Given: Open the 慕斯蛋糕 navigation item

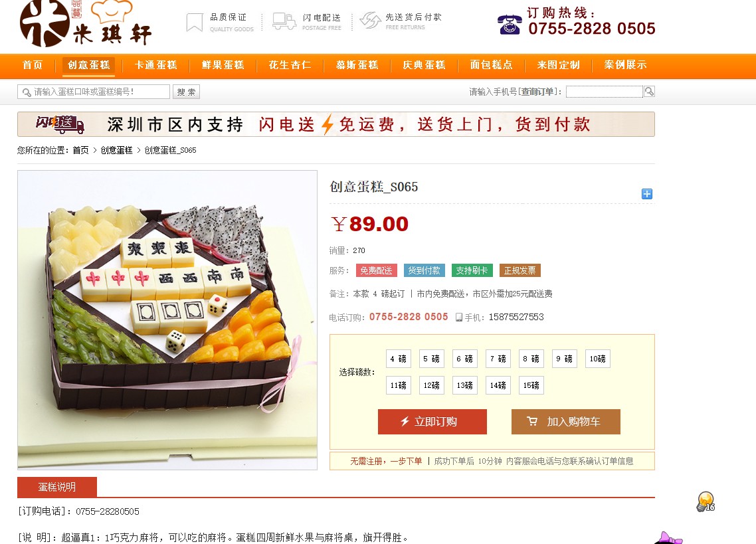Looking at the screenshot, I should tap(357, 65).
